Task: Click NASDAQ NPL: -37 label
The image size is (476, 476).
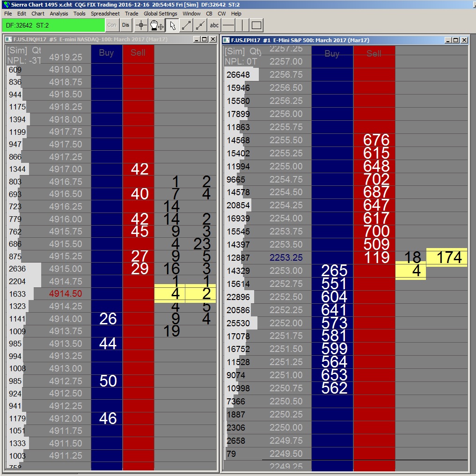Action: [x=24, y=60]
